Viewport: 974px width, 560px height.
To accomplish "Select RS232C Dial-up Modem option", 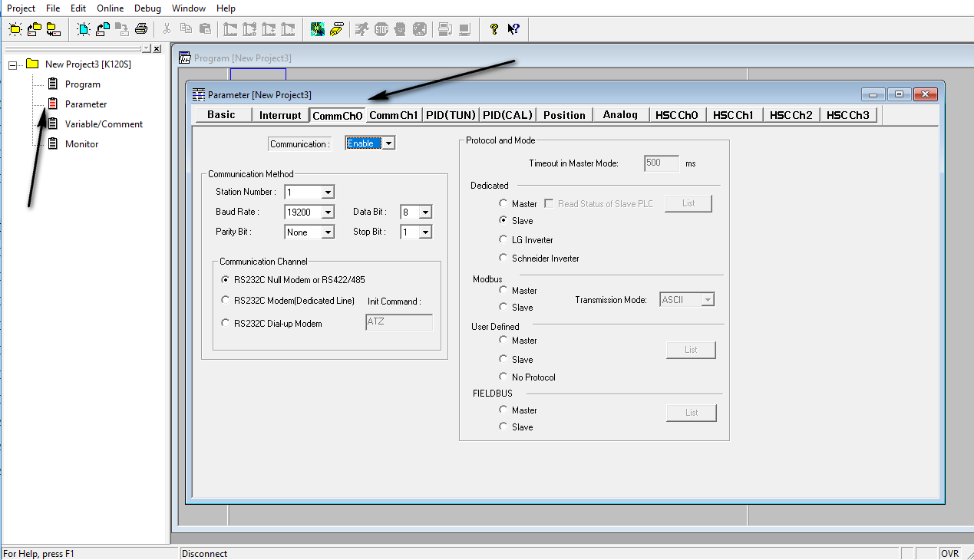I will point(225,324).
